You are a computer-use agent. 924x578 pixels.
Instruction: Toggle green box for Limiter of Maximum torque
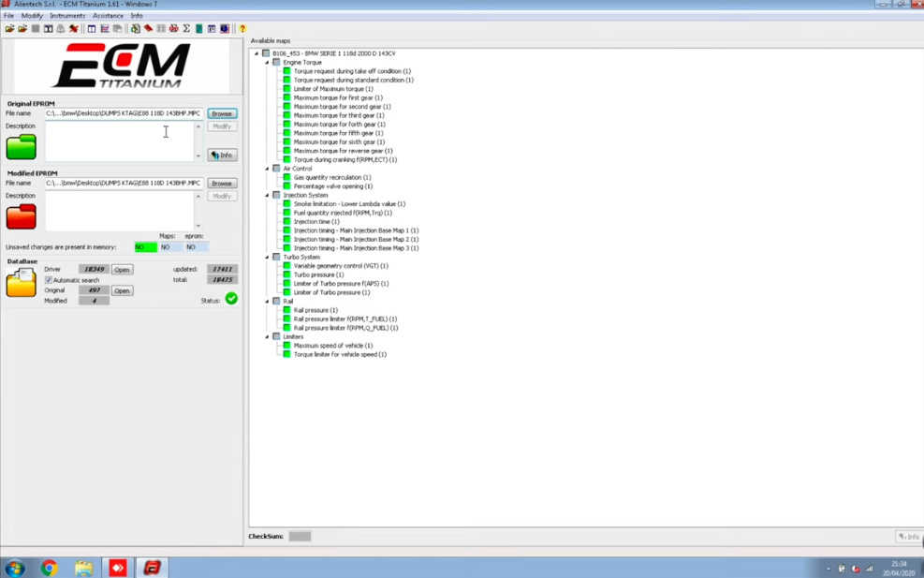coord(287,88)
